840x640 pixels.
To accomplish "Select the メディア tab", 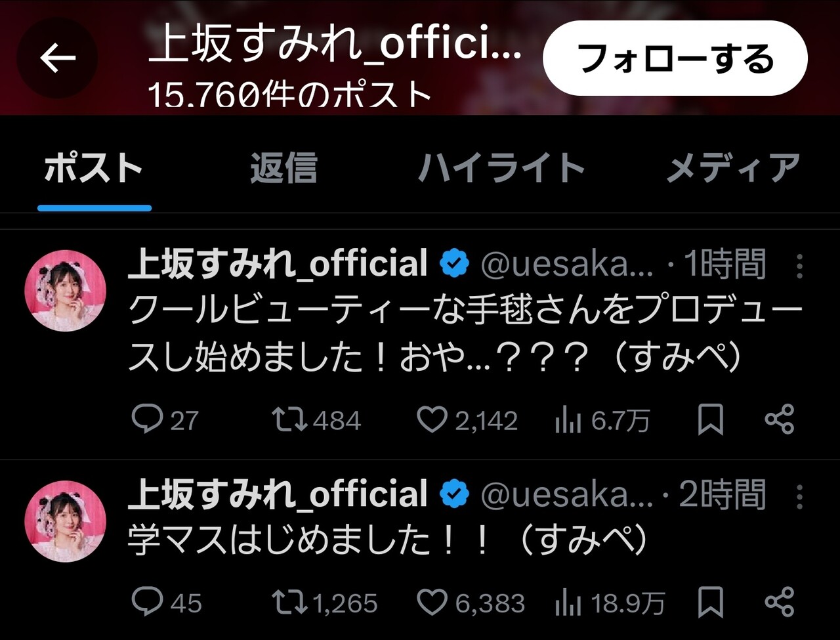I will pos(732,169).
